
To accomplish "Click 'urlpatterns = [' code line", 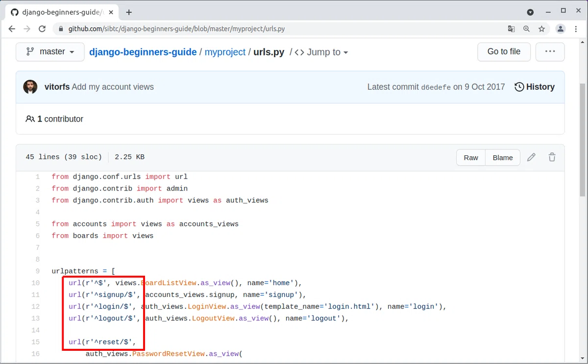I will coord(83,271).
